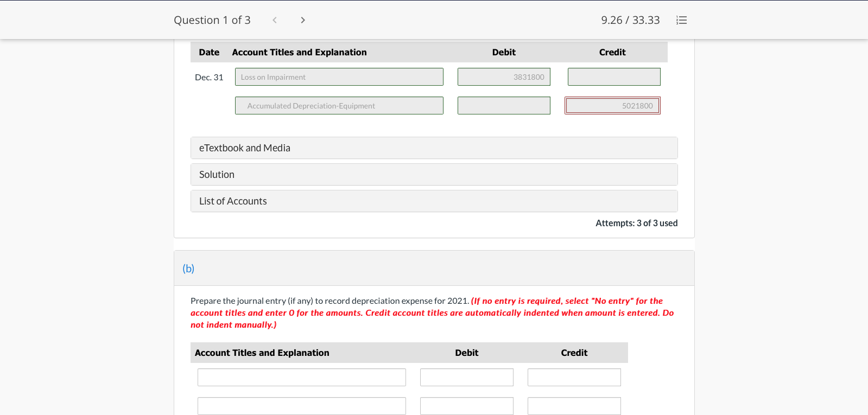868x415 pixels.
Task: Click the Accumulated Depreciation-Equipment account field
Action: point(339,106)
